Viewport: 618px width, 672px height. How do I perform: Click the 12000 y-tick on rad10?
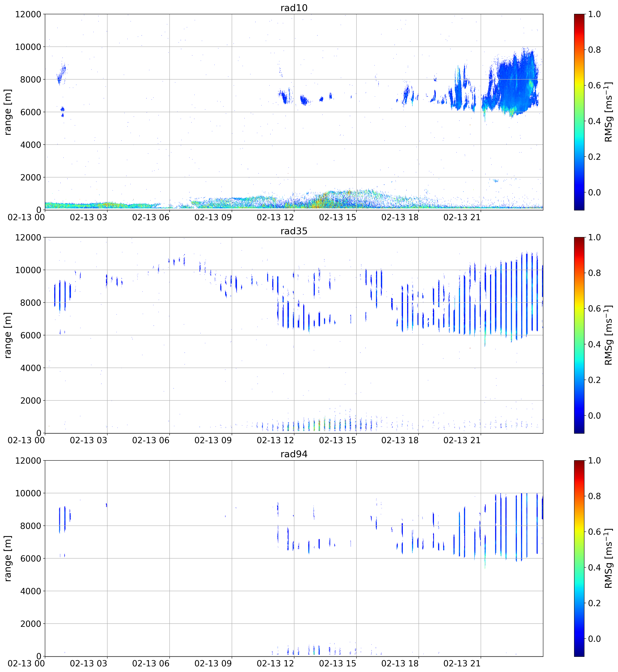coord(28,14)
